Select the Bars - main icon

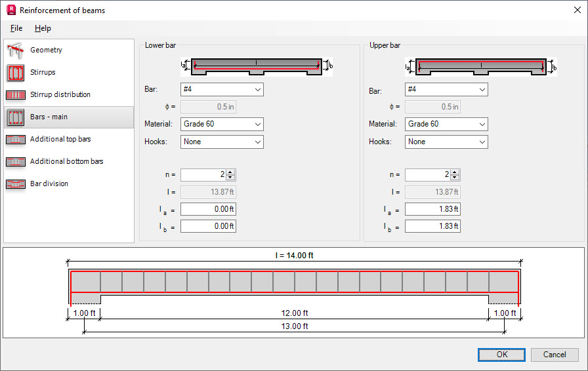15,117
